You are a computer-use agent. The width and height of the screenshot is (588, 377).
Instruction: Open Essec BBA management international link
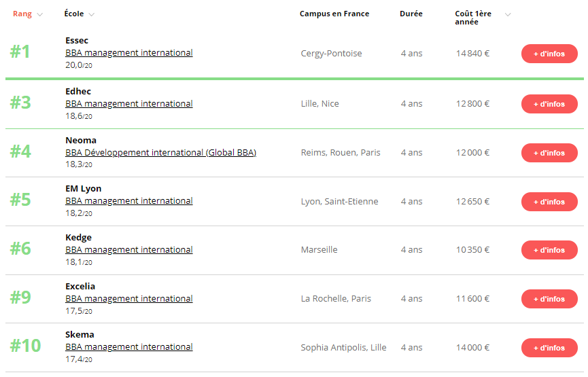[129, 53]
